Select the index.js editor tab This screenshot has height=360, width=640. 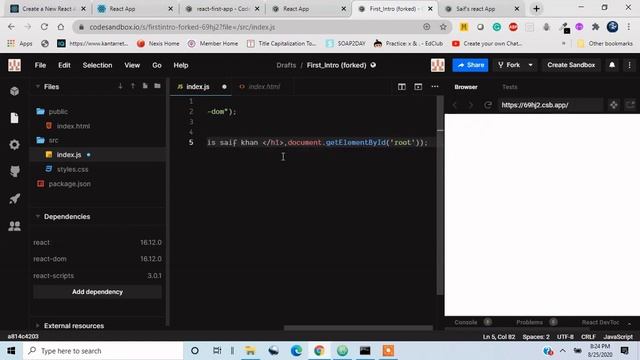(x=201, y=87)
